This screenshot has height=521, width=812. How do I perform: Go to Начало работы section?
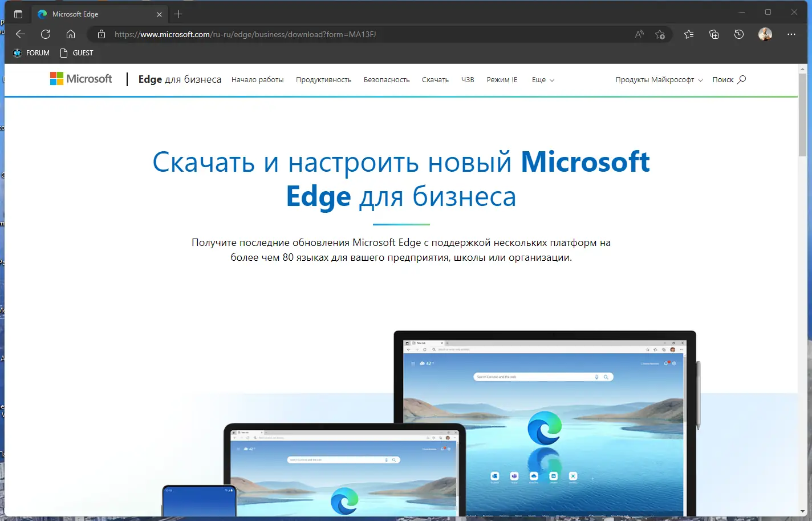258,80
